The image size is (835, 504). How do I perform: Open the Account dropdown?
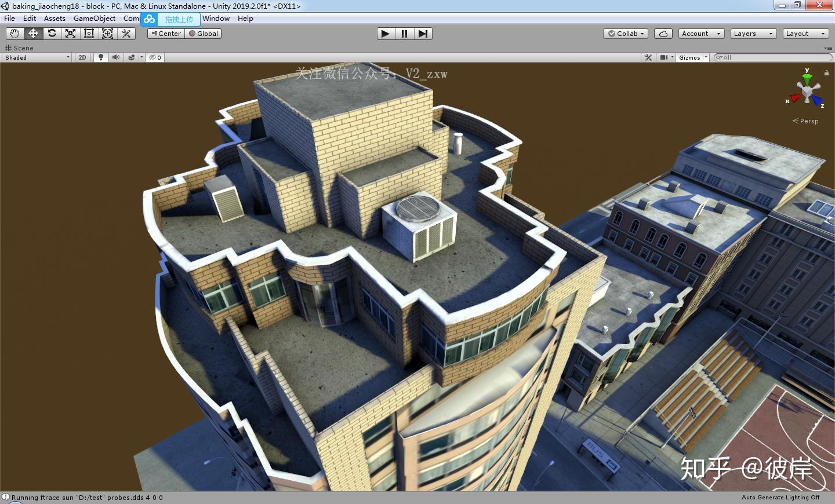point(701,34)
